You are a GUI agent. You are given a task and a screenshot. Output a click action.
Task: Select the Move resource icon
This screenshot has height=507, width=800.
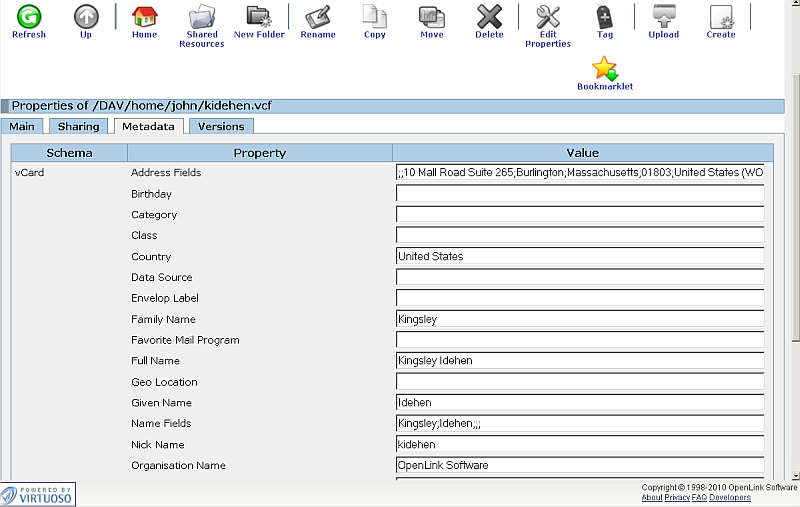[x=432, y=16]
